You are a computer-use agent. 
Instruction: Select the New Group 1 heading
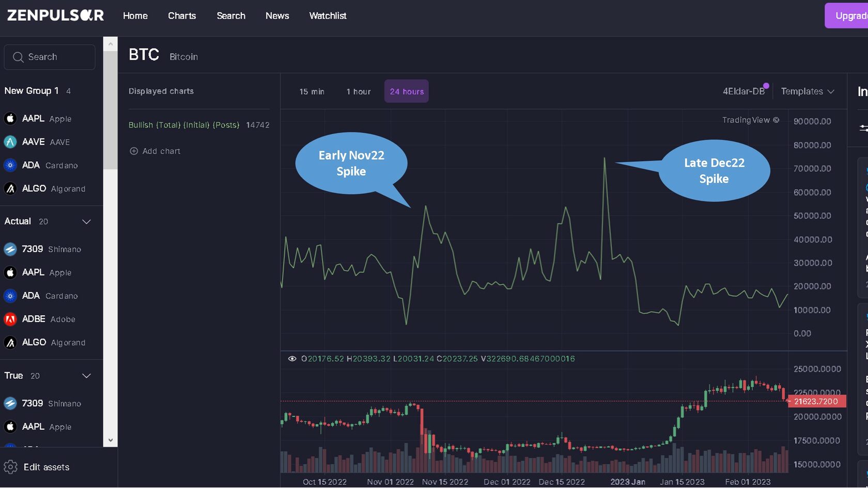[x=32, y=91]
